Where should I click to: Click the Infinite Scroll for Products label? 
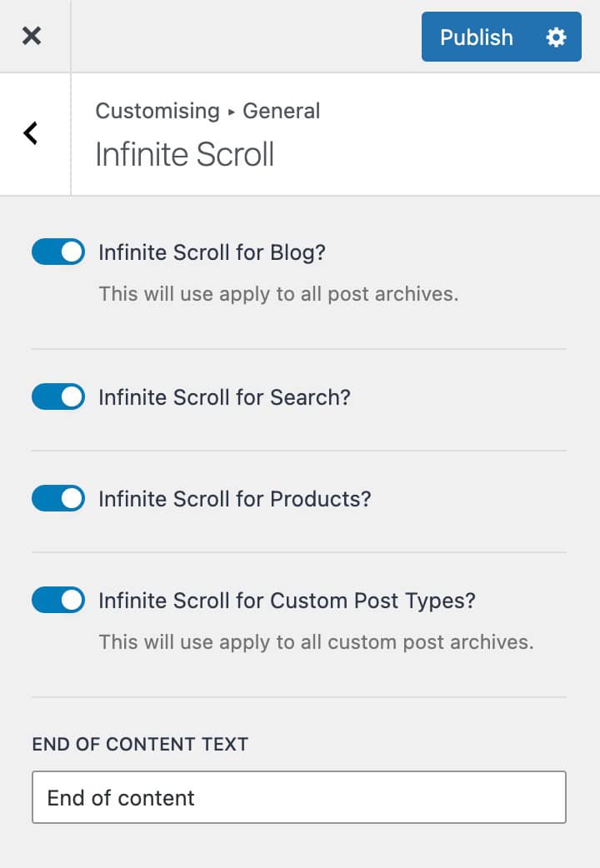click(234, 498)
